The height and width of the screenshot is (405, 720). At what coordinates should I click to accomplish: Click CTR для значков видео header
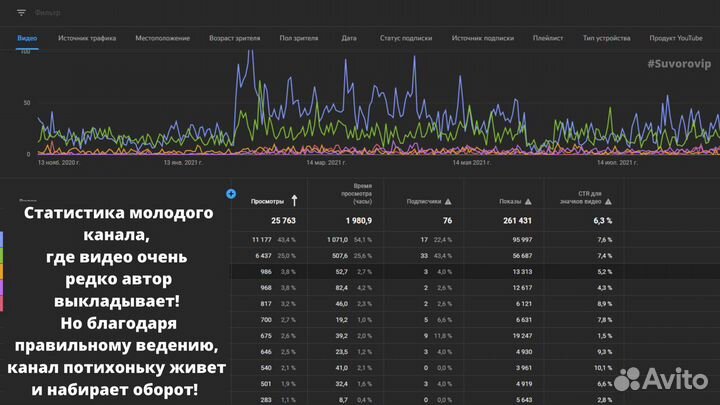pyautogui.click(x=580, y=197)
